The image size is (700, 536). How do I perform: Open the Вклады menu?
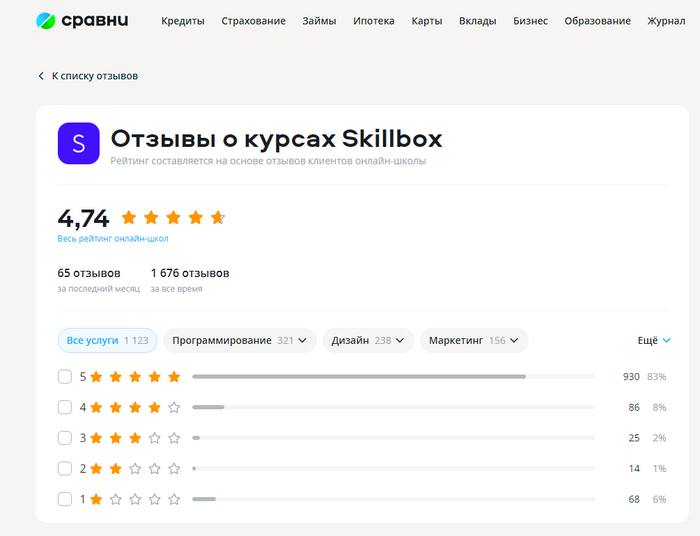click(x=478, y=21)
